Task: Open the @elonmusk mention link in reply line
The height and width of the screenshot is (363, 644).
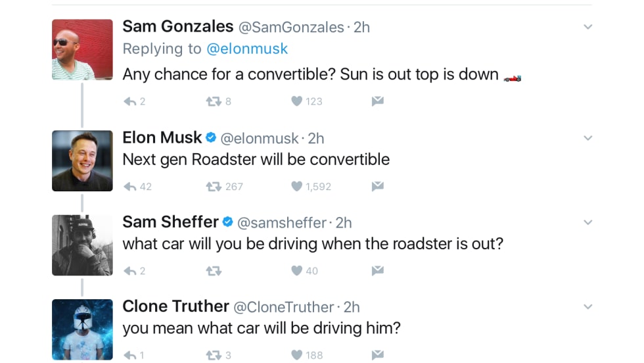Action: (247, 49)
